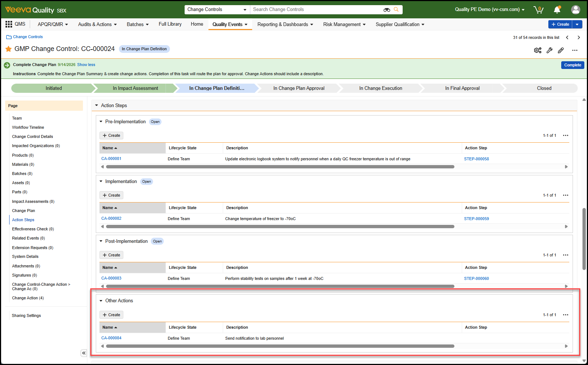The image size is (588, 365).
Task: Open the user profile avatar
Action: [x=575, y=10]
